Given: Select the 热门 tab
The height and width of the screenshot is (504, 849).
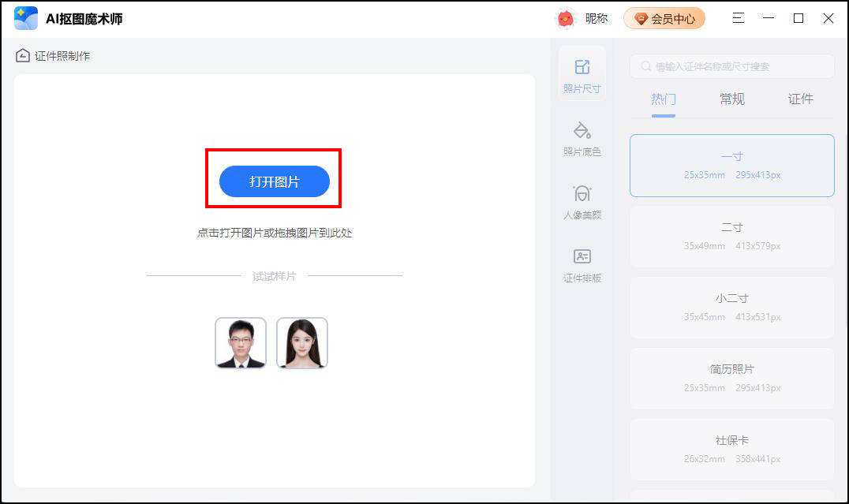Looking at the screenshot, I should (664, 99).
